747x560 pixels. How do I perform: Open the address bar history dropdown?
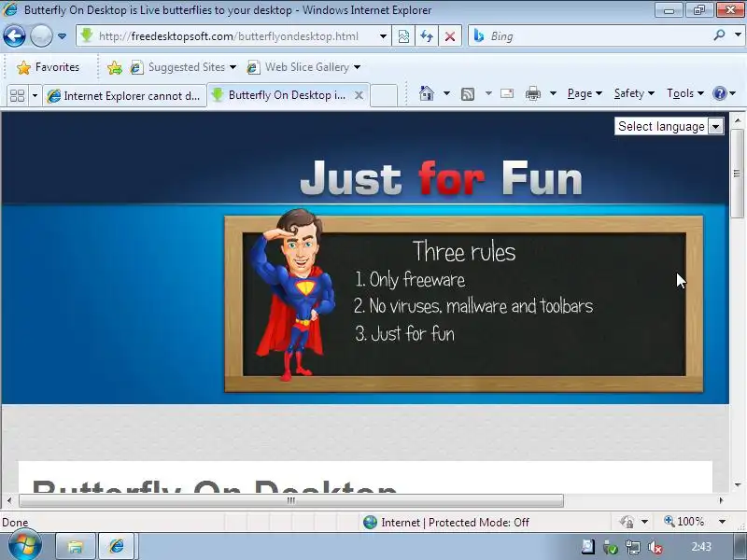click(x=383, y=36)
